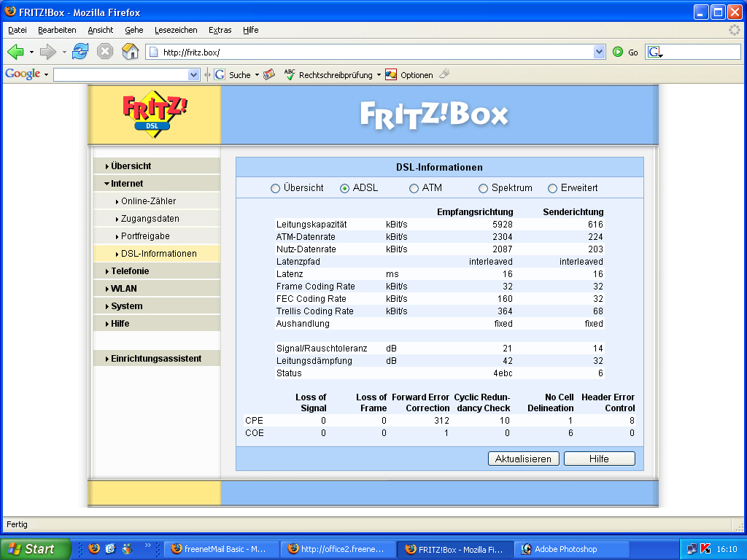The image size is (747, 560).
Task: Click the green Go icon
Action: [618, 52]
